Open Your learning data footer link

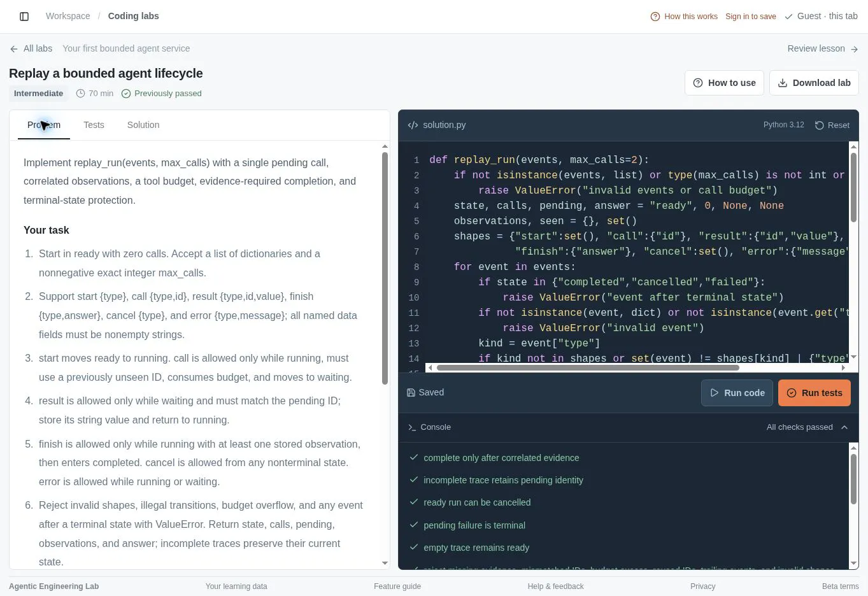click(236, 586)
